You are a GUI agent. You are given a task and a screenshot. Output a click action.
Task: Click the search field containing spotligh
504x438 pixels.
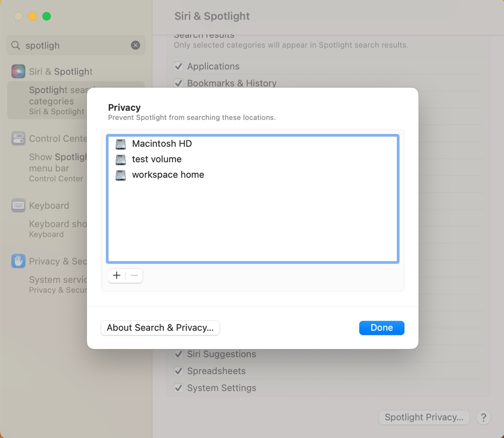point(76,45)
